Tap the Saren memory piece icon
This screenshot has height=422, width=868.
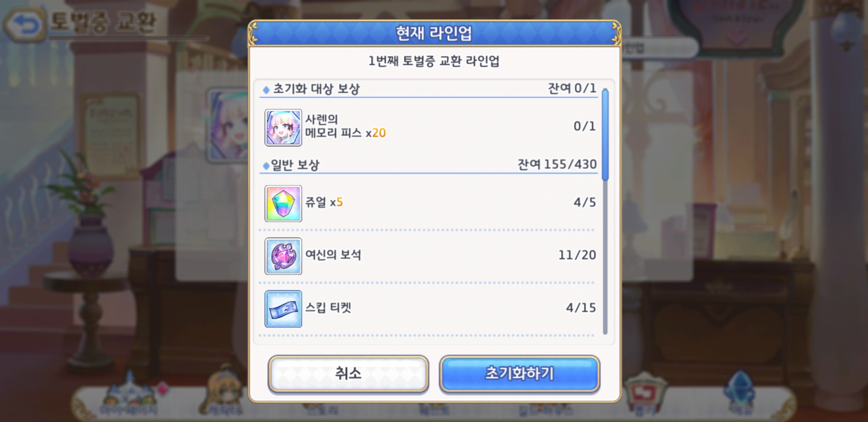[x=283, y=128]
